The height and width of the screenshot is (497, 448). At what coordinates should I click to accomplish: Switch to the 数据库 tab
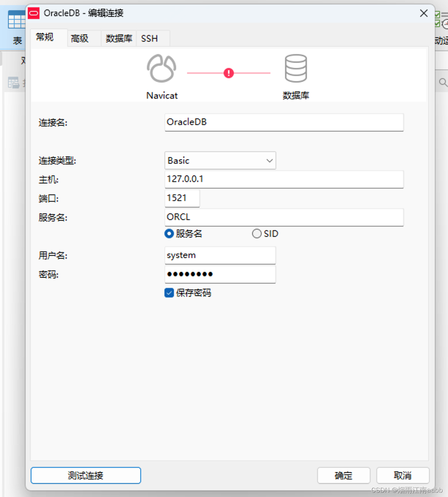tap(119, 38)
